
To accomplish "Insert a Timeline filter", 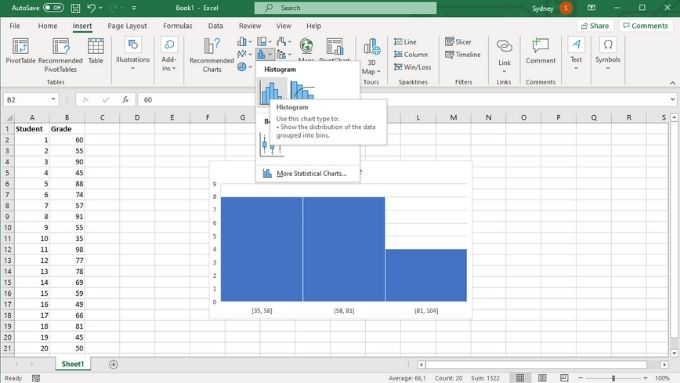I will coord(463,54).
